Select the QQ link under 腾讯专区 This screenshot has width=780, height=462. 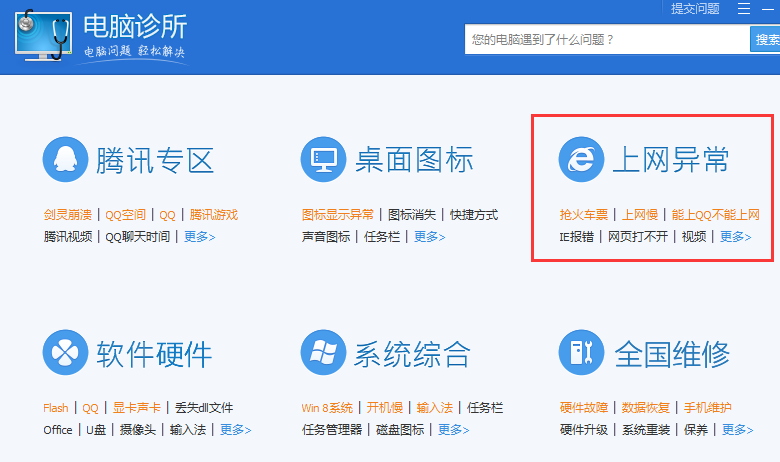tap(167, 215)
